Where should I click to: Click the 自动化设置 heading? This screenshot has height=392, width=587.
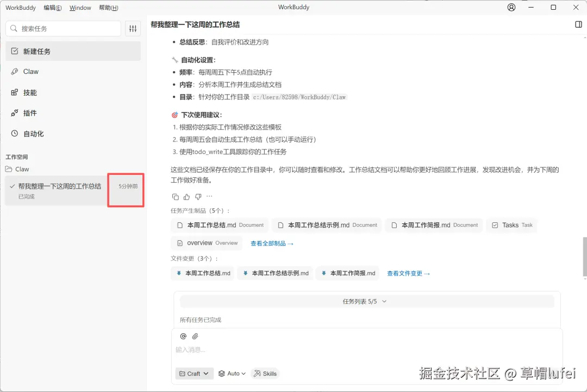(198, 60)
